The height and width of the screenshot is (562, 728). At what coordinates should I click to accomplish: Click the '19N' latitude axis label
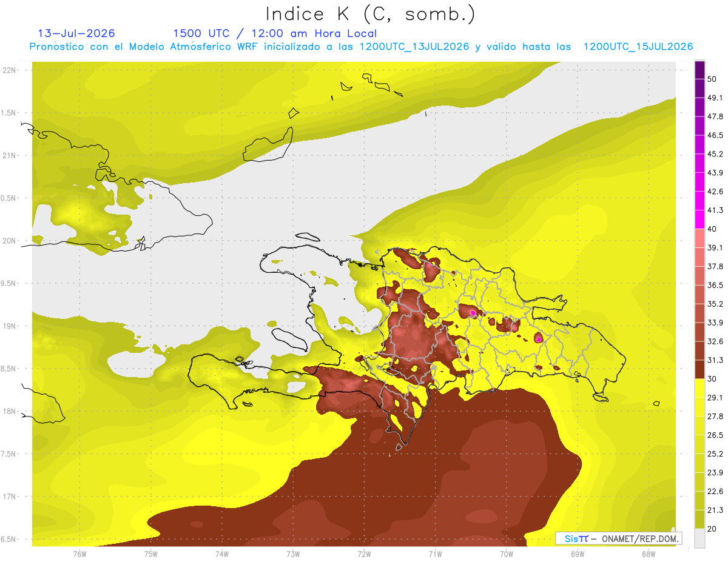point(10,326)
